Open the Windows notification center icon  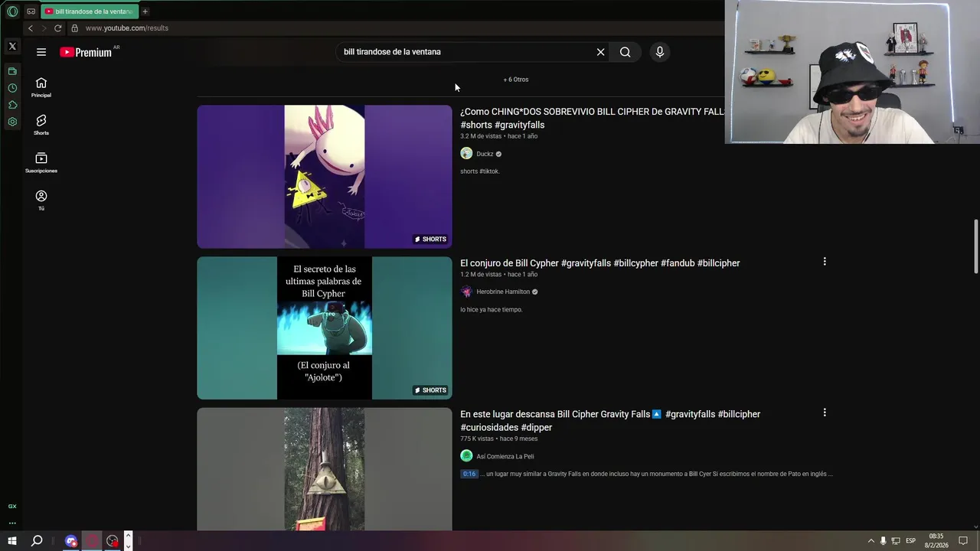coord(963,541)
